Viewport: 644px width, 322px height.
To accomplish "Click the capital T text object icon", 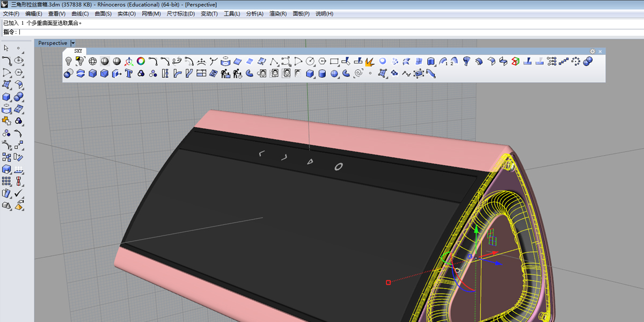I will (129, 74).
